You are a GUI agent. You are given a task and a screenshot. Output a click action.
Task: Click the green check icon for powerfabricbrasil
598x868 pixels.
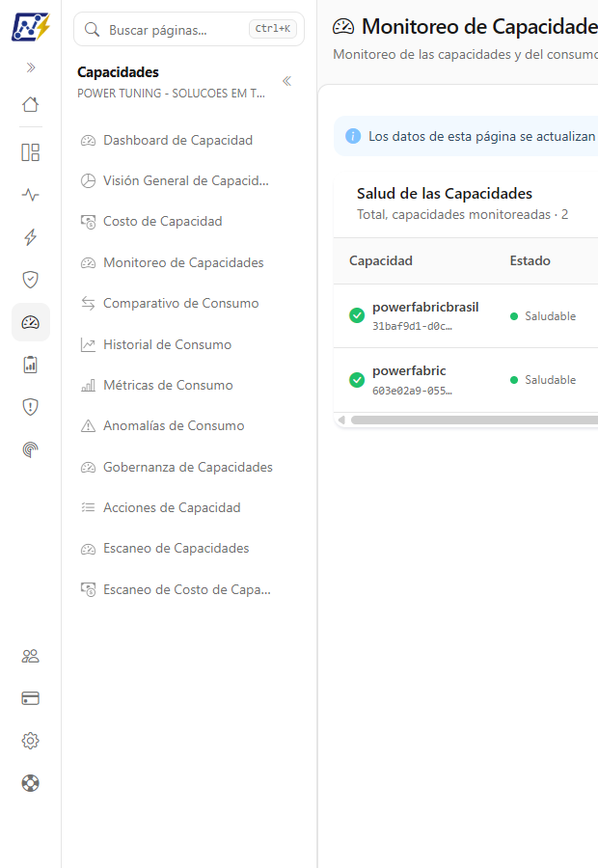[x=357, y=315]
